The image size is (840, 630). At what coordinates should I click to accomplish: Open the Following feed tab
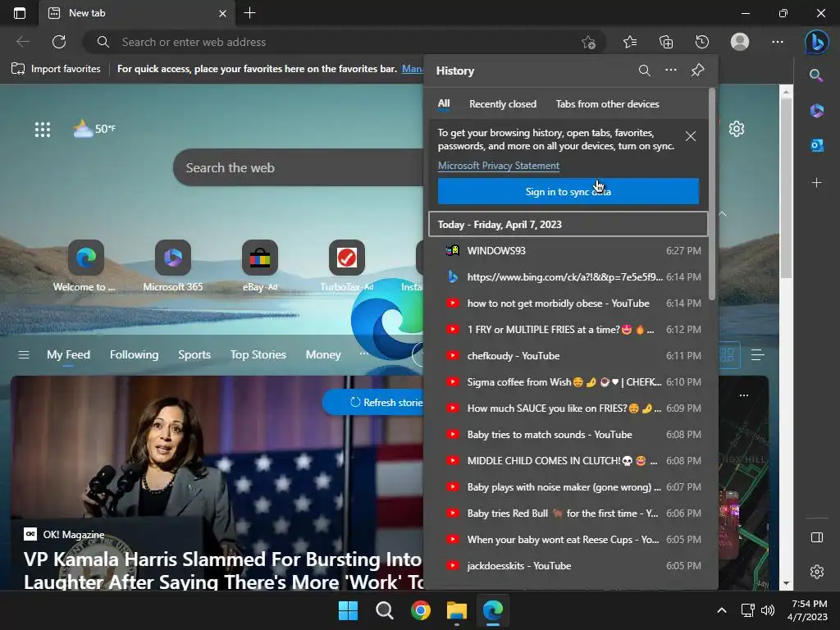click(134, 354)
